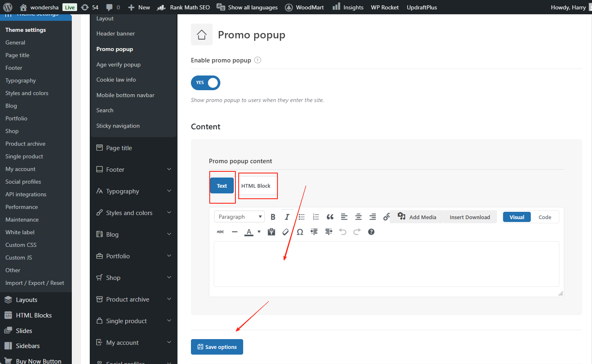This screenshot has width=592, height=364.
Task: Open text color picker dropdown arrow
Action: (259, 232)
